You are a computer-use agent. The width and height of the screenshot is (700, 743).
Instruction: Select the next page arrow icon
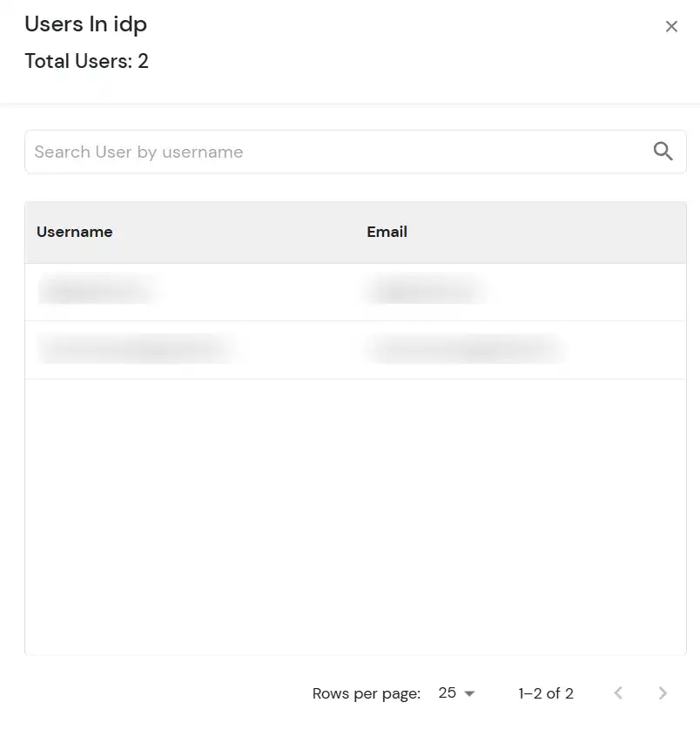(663, 693)
